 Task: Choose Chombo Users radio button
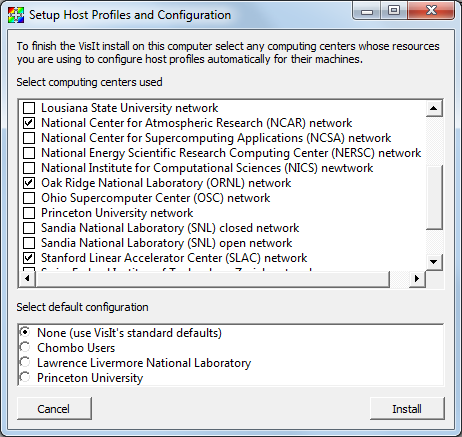click(x=25, y=347)
